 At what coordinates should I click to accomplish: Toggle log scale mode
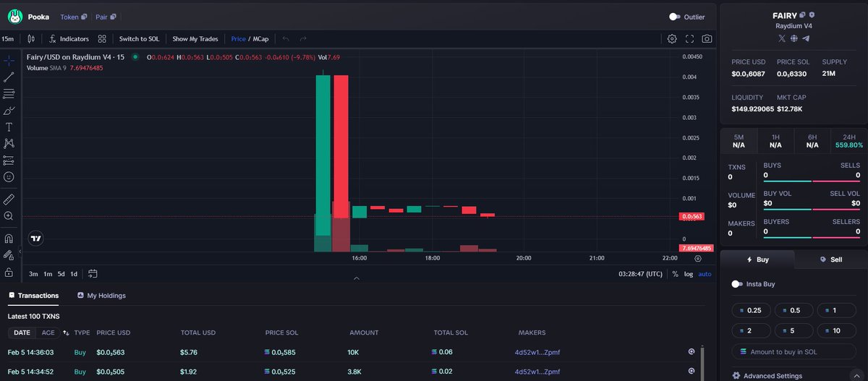pyautogui.click(x=688, y=274)
